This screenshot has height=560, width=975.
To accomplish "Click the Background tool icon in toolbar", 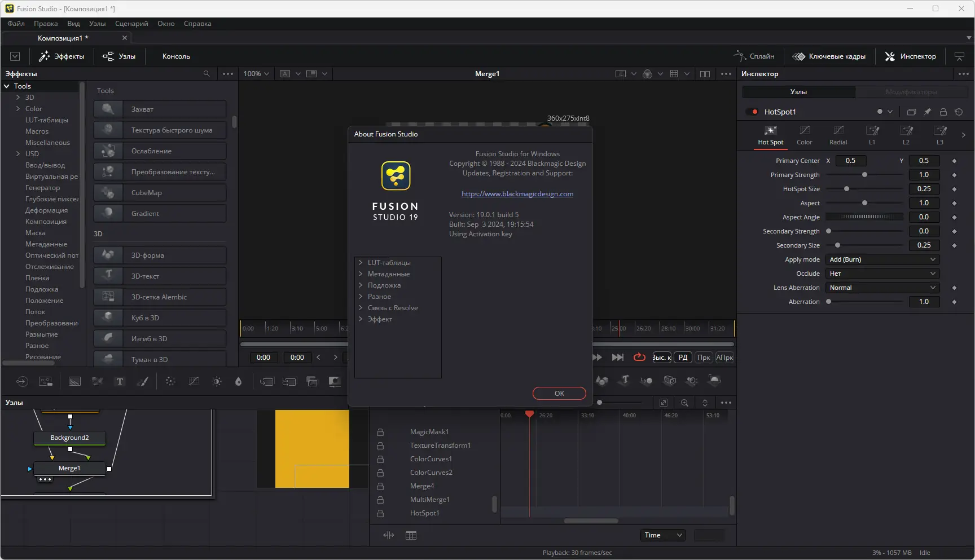I will tap(74, 382).
